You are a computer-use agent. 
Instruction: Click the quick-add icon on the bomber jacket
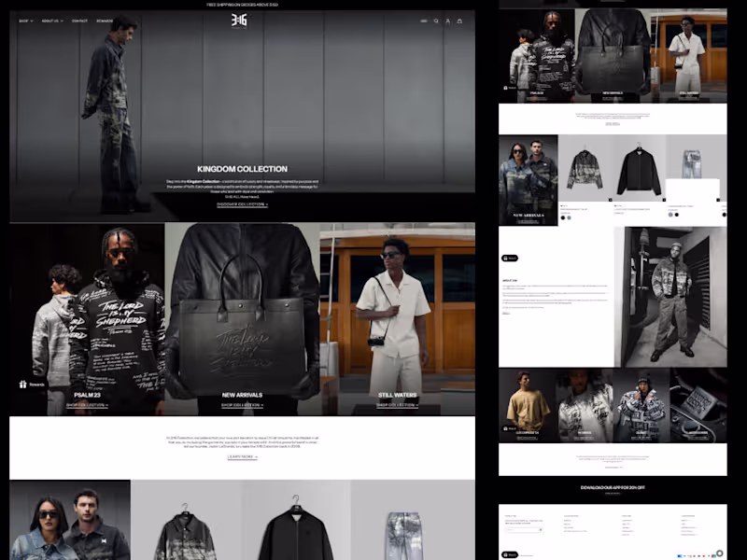665,199
